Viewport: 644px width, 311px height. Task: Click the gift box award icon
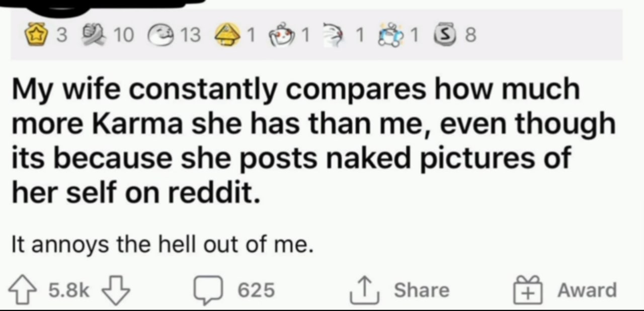coord(527,290)
